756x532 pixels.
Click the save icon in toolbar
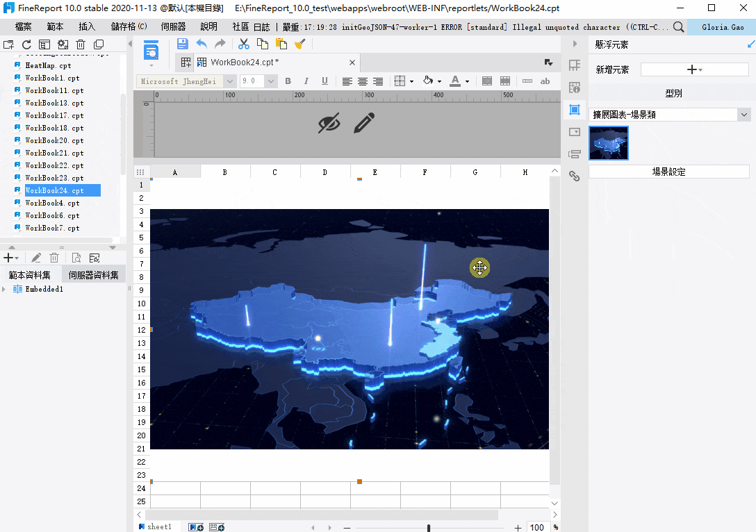tap(182, 44)
